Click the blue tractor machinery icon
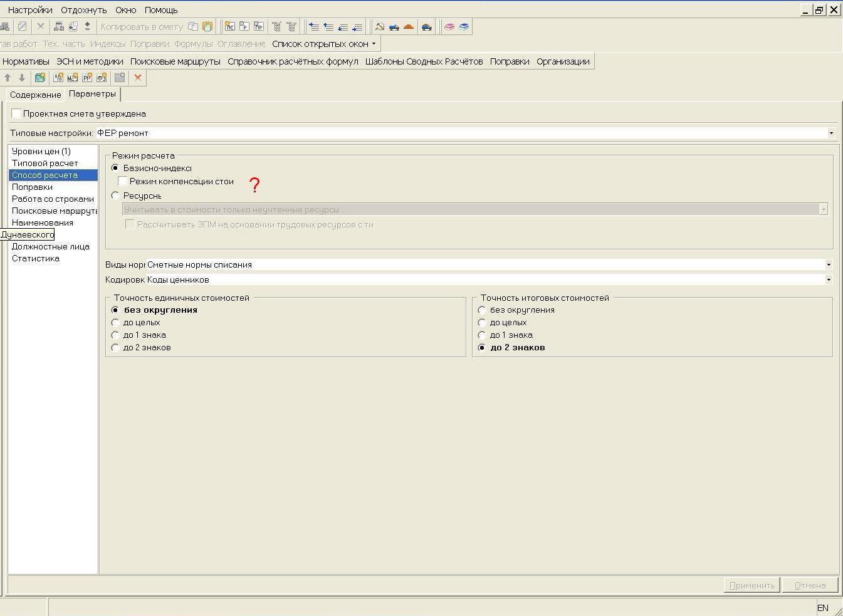The width and height of the screenshot is (843, 616). click(394, 26)
